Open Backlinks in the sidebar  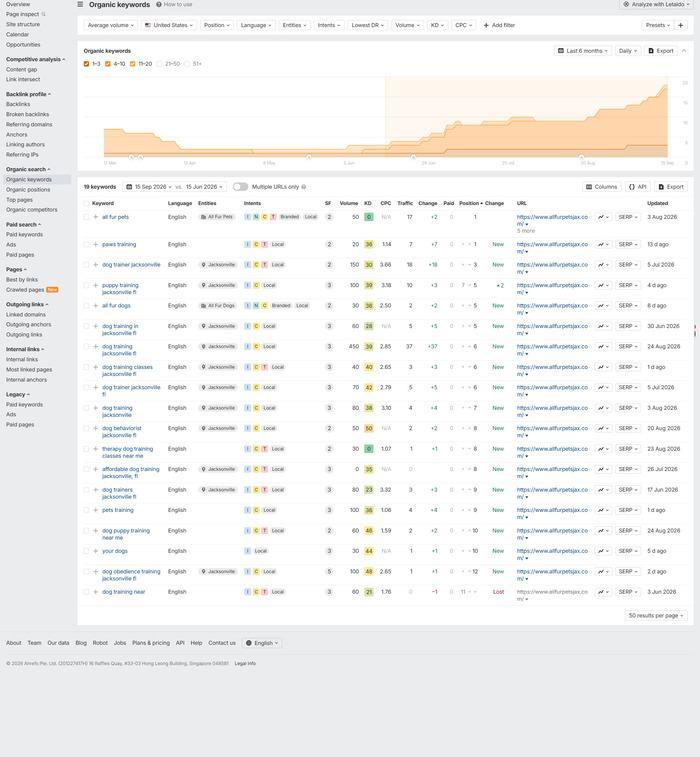coord(18,104)
